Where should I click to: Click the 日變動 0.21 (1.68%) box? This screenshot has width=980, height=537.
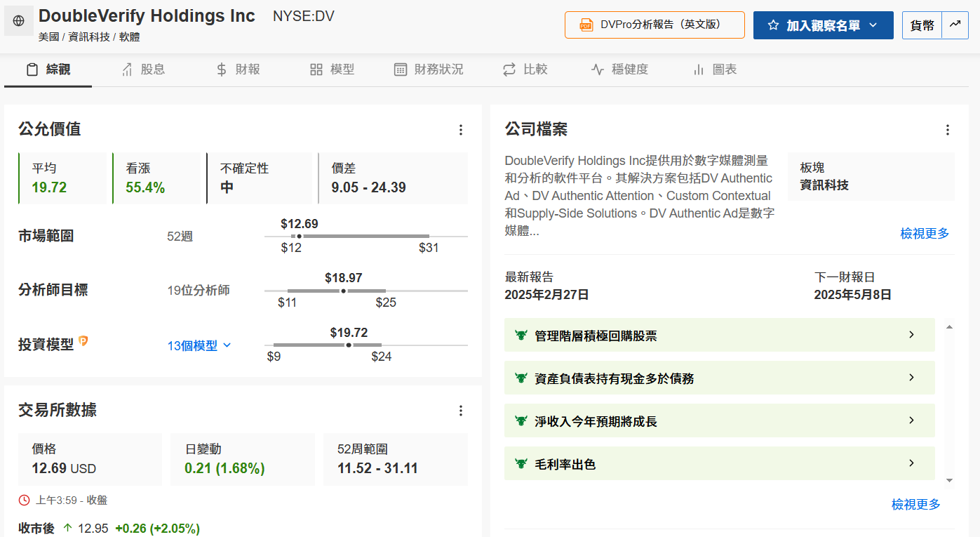[x=243, y=459]
